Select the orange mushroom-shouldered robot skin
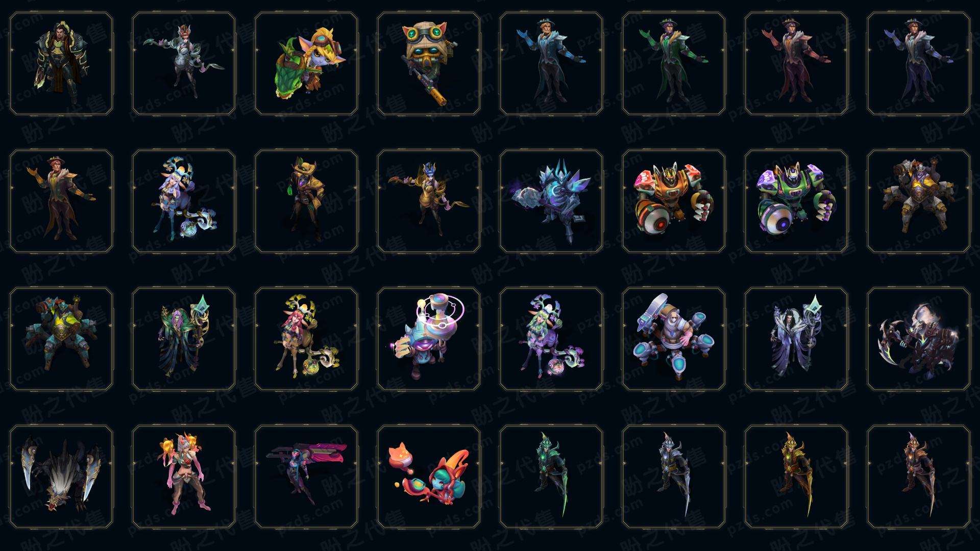The image size is (980, 551). pos(674,201)
